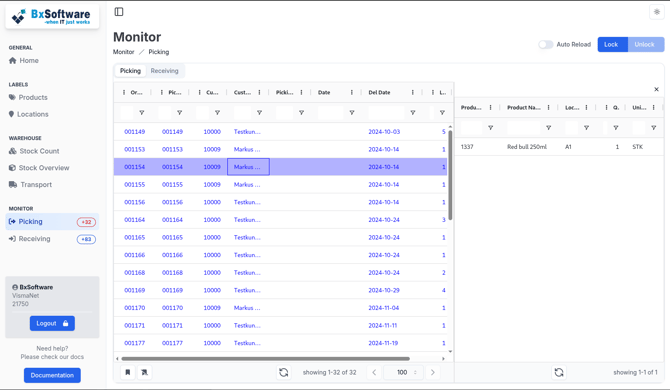Close the order detail panel
Viewport: 670px width, 390px height.
(656, 89)
